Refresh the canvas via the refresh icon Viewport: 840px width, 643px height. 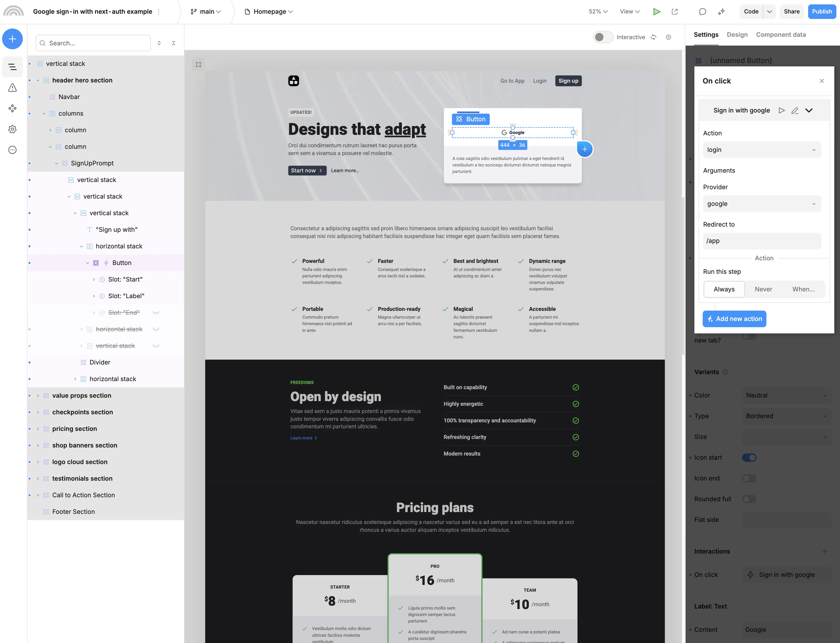coord(654,37)
